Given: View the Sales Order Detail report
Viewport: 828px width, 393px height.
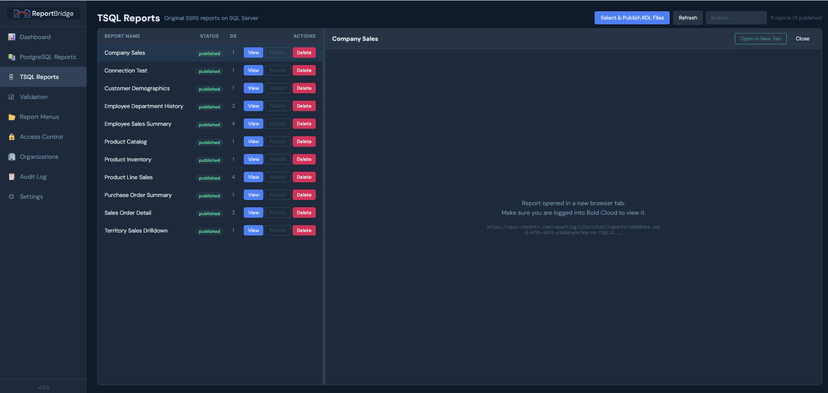Looking at the screenshot, I should pos(253,213).
